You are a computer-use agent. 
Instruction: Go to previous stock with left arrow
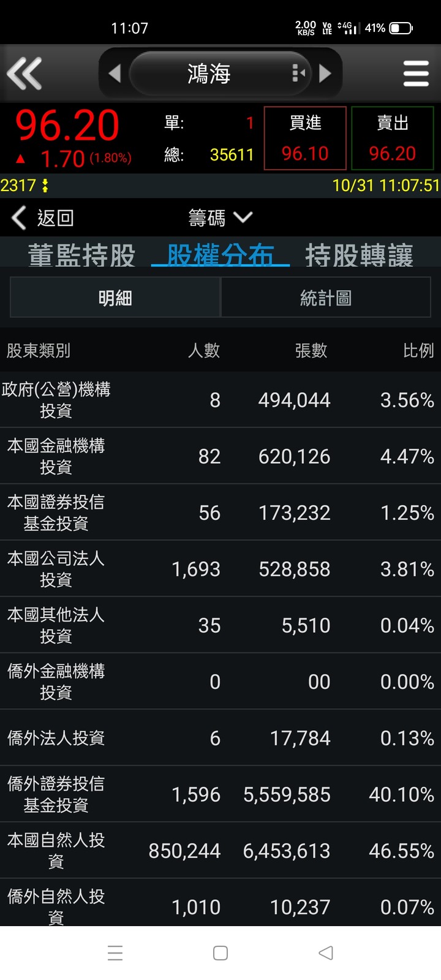[x=115, y=73]
